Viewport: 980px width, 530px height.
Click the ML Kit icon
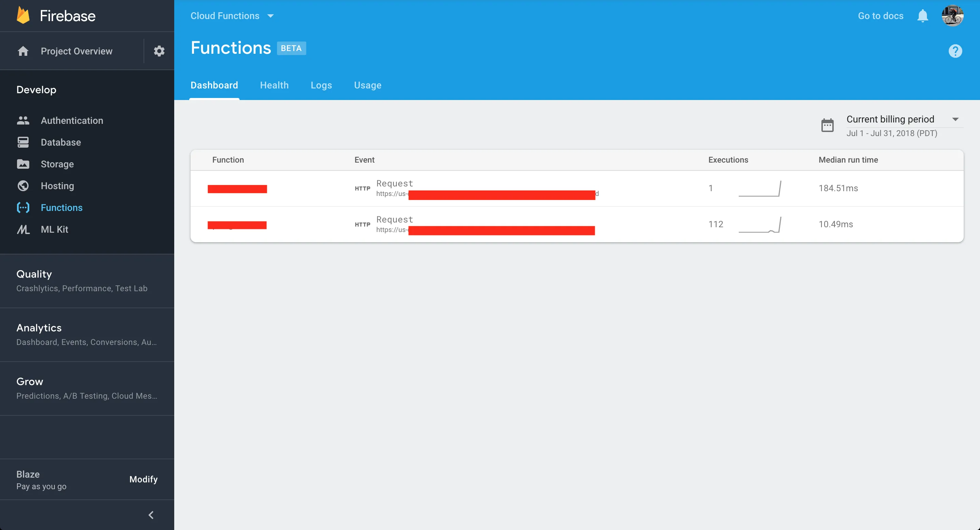pos(23,230)
